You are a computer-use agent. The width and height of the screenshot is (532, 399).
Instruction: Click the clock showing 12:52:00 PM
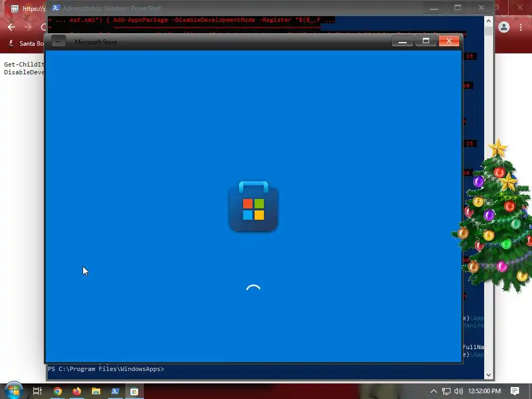pyautogui.click(x=484, y=391)
